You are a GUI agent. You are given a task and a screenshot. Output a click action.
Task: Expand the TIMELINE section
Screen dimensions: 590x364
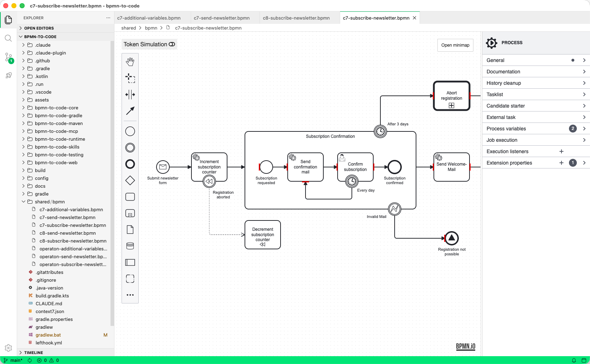(66, 353)
